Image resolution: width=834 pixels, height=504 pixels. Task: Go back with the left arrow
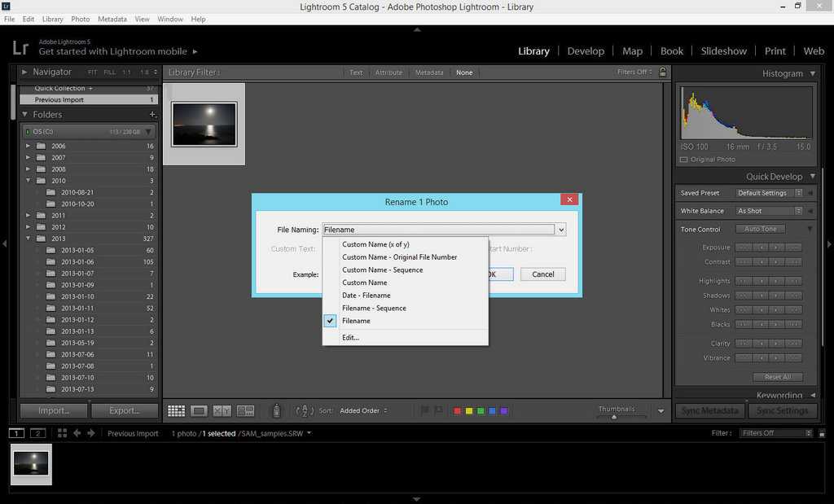77,433
